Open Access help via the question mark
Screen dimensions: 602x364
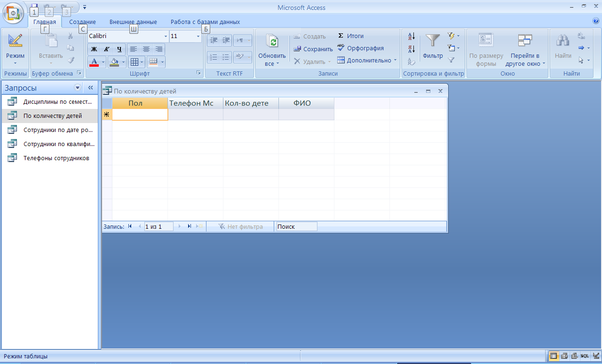coord(596,21)
